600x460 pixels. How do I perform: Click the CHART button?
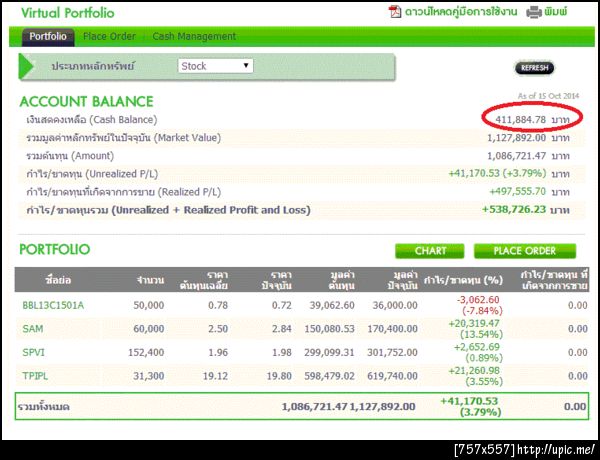coord(430,251)
